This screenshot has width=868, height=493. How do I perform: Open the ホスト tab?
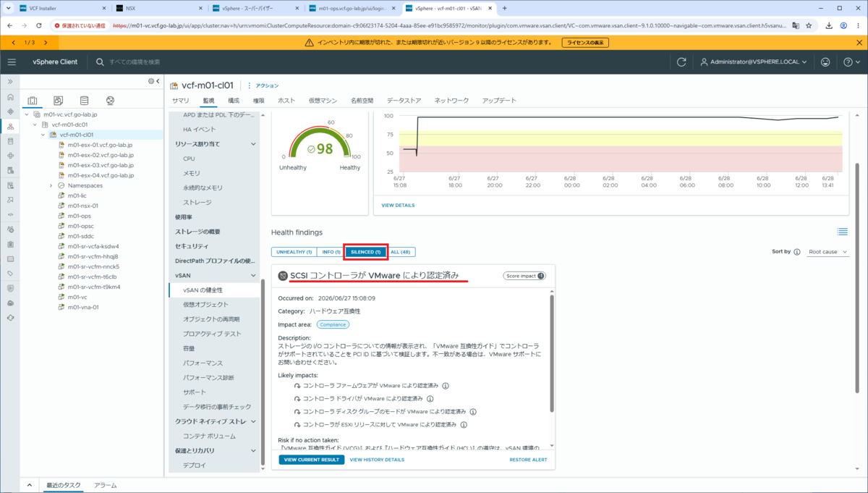[286, 101]
